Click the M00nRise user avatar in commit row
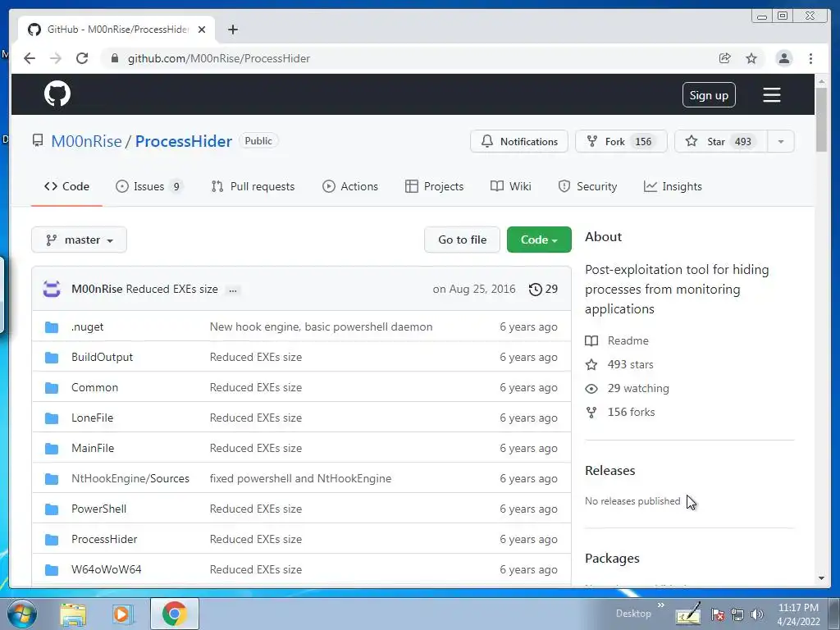 pos(52,289)
